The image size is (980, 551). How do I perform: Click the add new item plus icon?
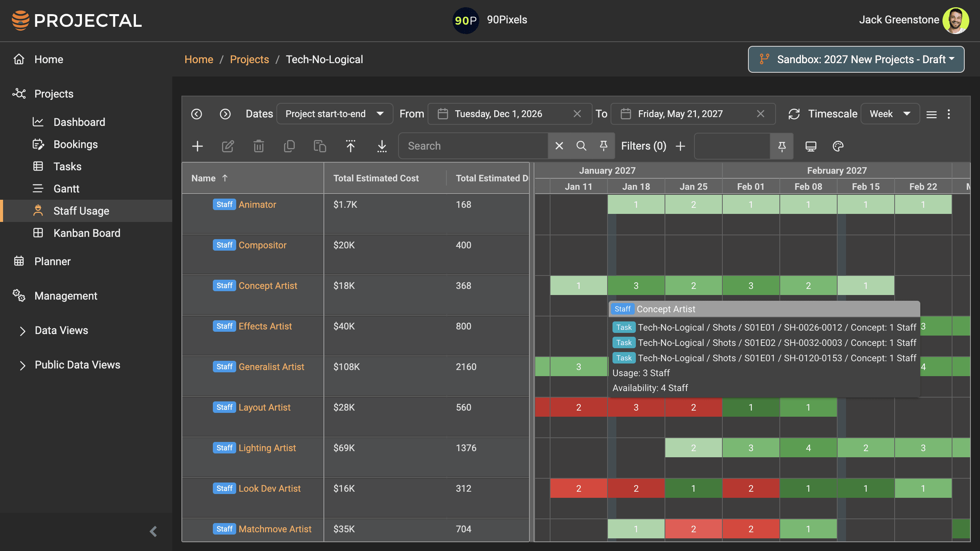click(x=198, y=146)
